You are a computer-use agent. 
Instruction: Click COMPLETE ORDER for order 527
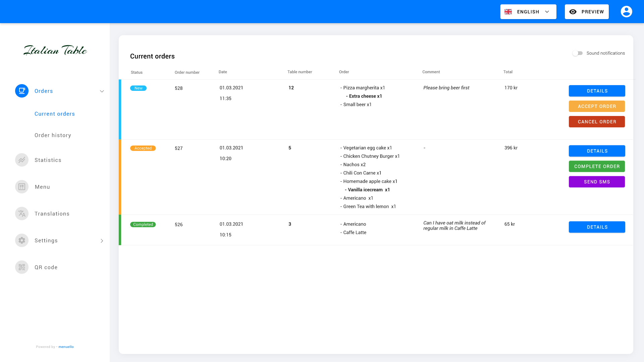click(x=597, y=166)
